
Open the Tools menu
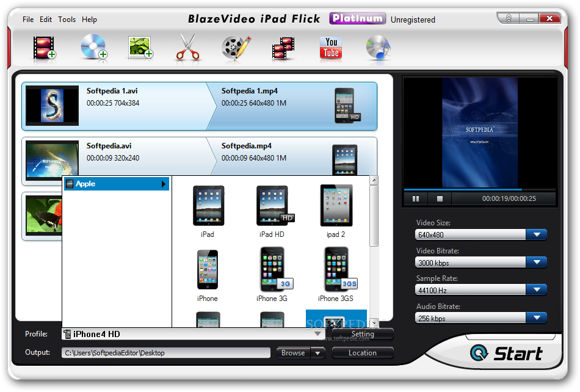pyautogui.click(x=67, y=19)
